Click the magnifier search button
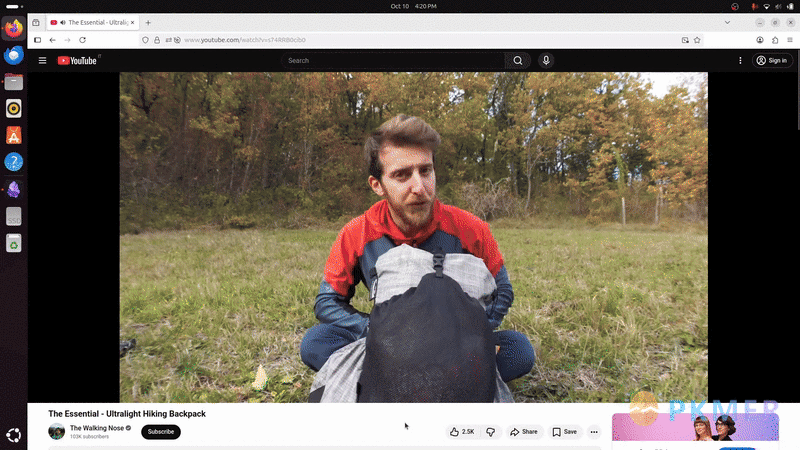Viewport: 800px width, 450px height. pos(517,61)
